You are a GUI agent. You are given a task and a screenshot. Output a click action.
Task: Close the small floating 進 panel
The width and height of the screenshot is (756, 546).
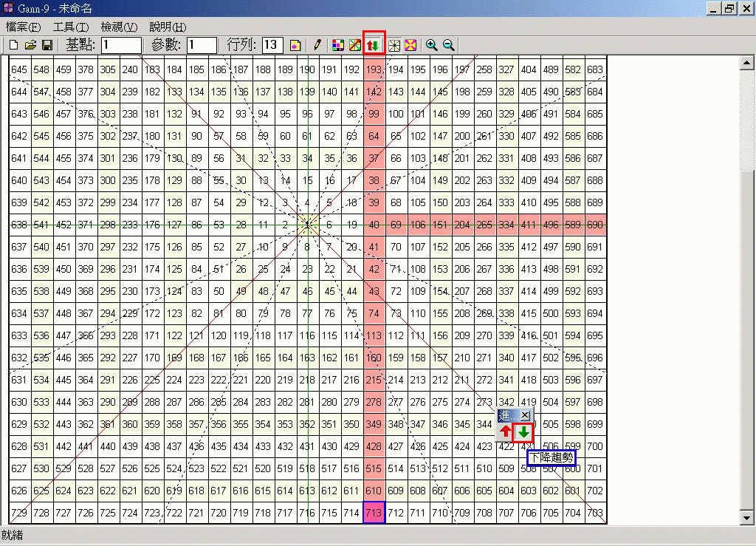coord(525,414)
